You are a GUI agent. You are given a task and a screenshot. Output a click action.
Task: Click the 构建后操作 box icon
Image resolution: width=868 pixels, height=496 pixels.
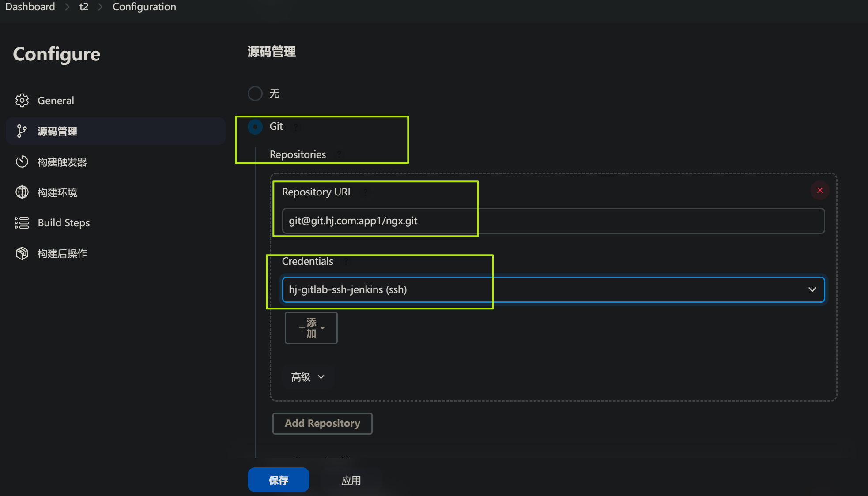coord(22,253)
